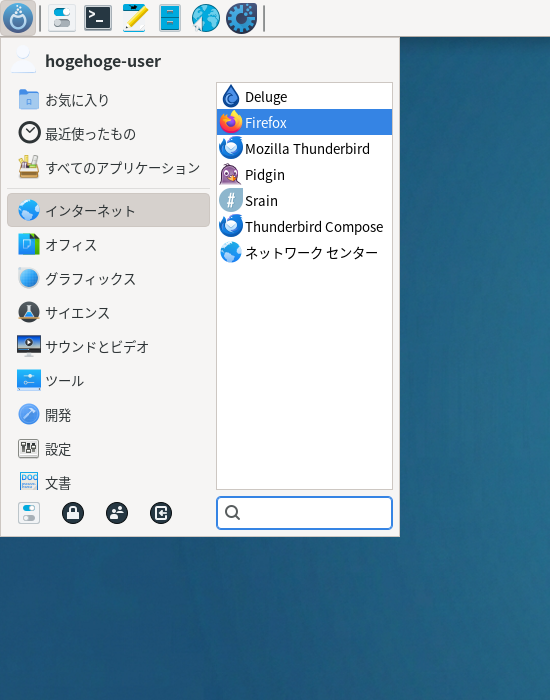Open お気に入り favorites category
The image size is (550, 700).
tap(108, 100)
